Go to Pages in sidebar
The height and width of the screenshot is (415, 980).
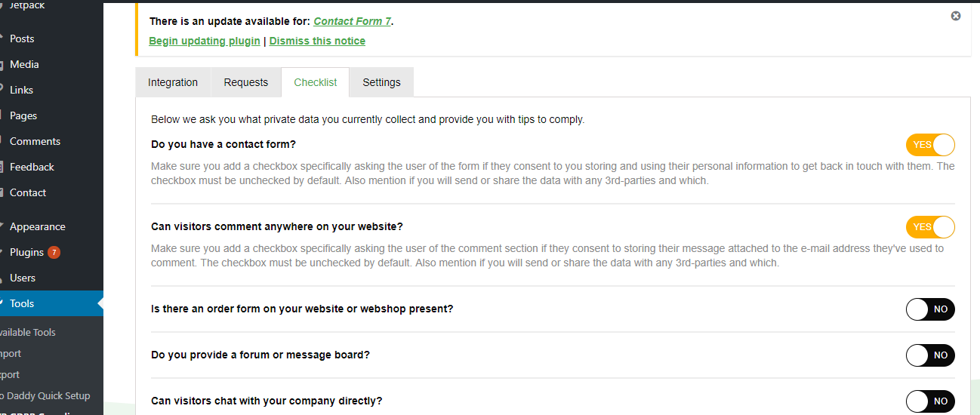[23, 115]
